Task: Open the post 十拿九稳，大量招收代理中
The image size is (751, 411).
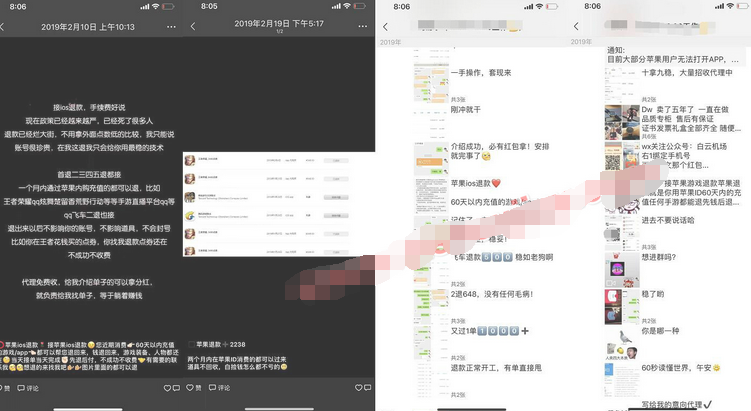Action: (687, 73)
